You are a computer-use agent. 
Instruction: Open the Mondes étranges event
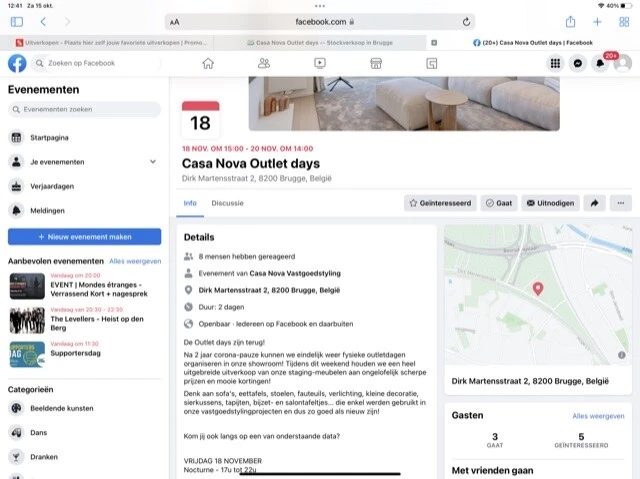(84, 286)
